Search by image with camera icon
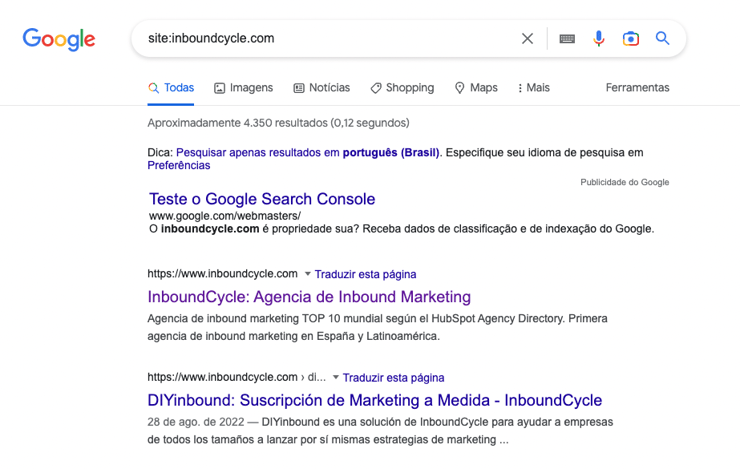Image resolution: width=740 pixels, height=469 pixels. [631, 39]
